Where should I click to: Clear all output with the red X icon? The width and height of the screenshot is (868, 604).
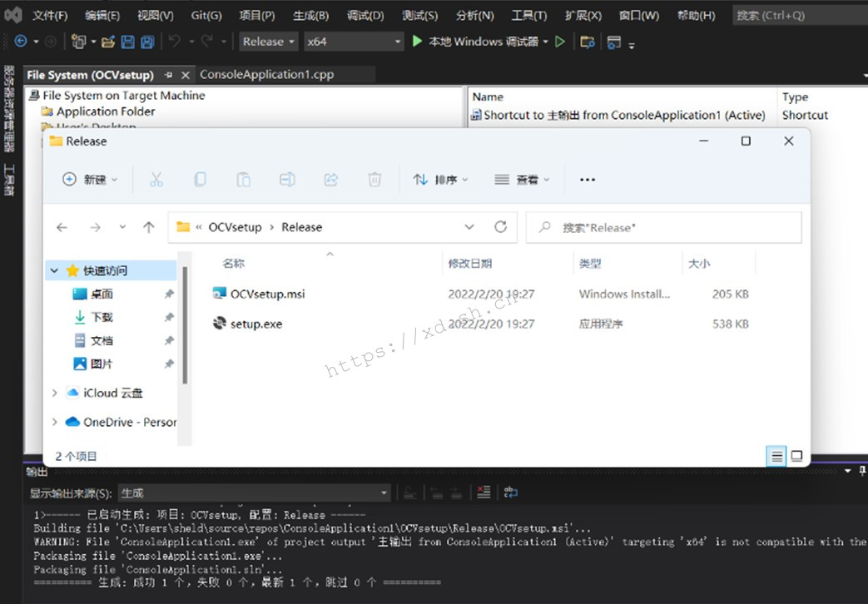click(x=484, y=493)
